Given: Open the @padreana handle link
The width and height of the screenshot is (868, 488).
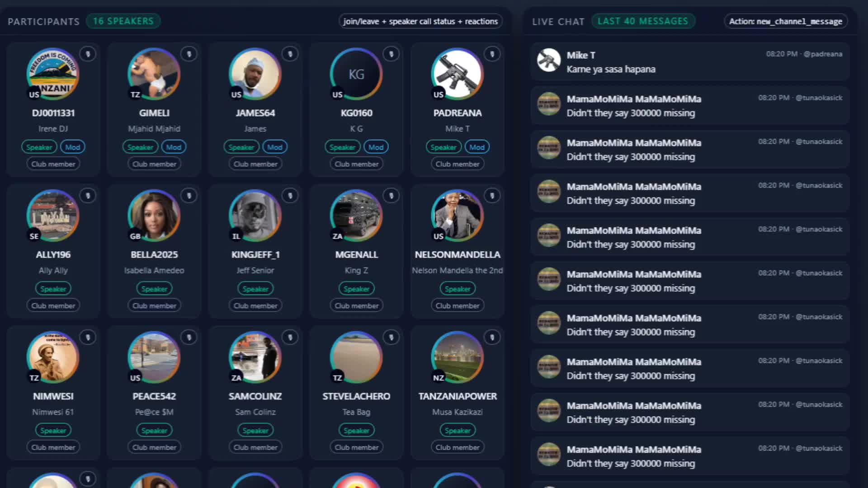Looking at the screenshot, I should (x=823, y=54).
